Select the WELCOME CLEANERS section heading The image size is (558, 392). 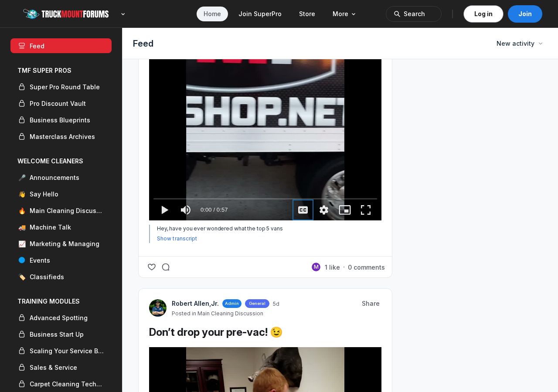coord(50,161)
